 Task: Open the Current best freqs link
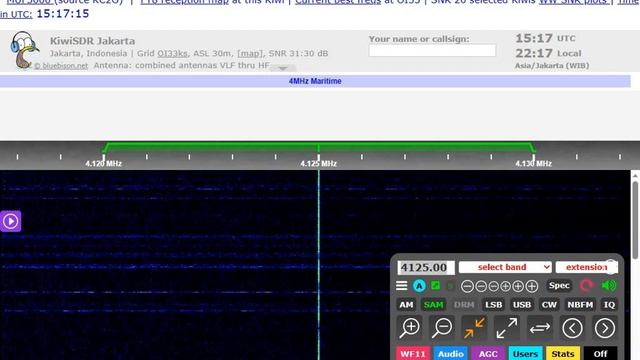338,2
